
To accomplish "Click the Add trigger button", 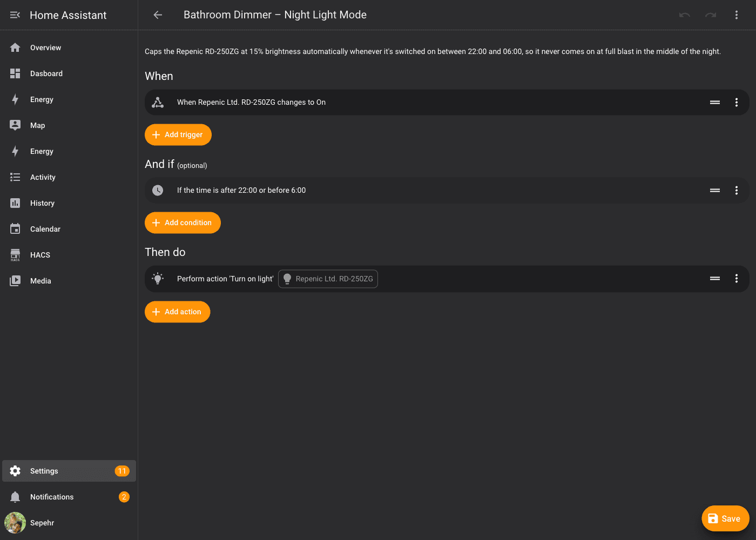I will (178, 134).
